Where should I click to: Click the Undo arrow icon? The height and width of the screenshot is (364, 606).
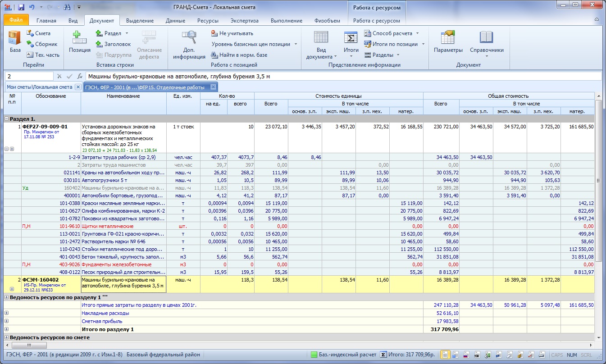pos(32,7)
